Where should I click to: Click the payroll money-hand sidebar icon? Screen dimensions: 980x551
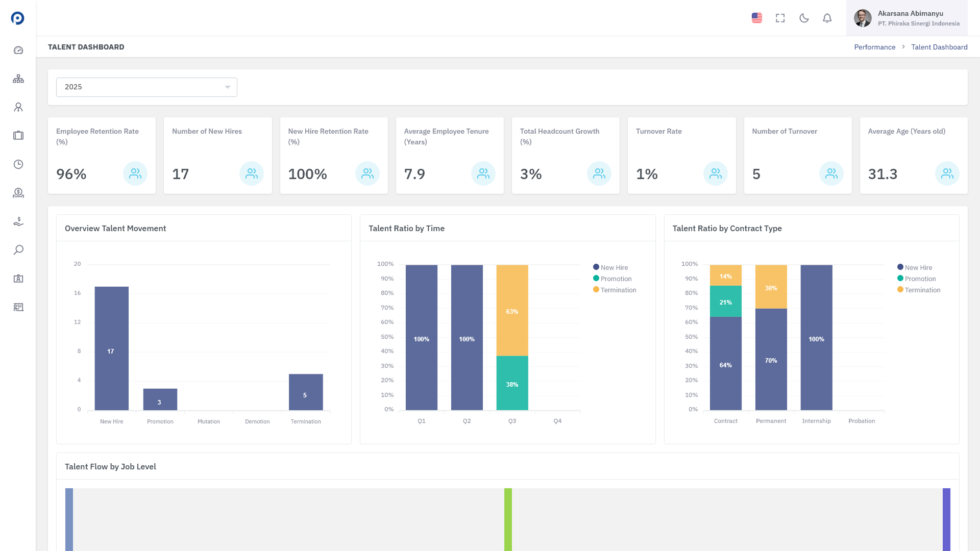(18, 221)
